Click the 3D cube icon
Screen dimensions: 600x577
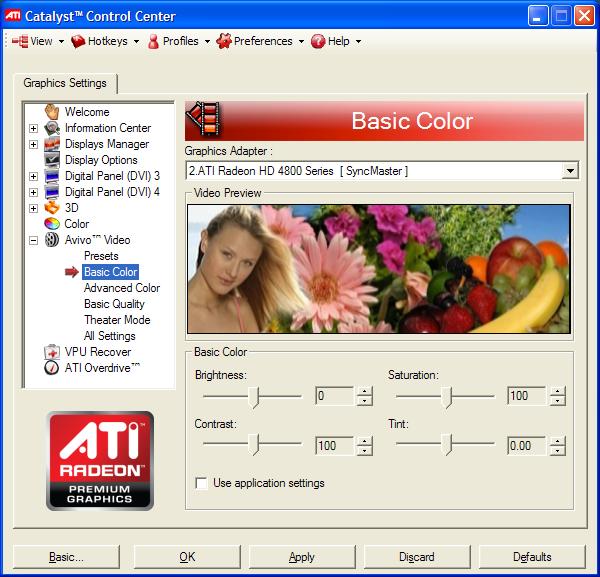click(52, 208)
